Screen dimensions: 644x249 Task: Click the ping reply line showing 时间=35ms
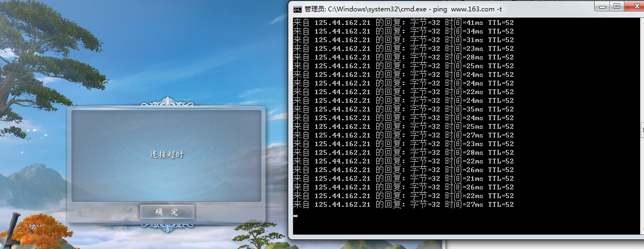click(x=403, y=109)
